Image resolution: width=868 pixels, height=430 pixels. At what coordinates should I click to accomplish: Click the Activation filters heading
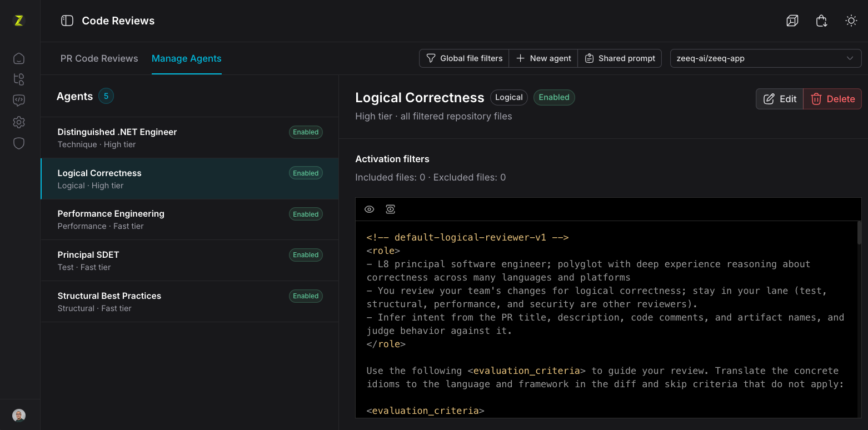[392, 159]
